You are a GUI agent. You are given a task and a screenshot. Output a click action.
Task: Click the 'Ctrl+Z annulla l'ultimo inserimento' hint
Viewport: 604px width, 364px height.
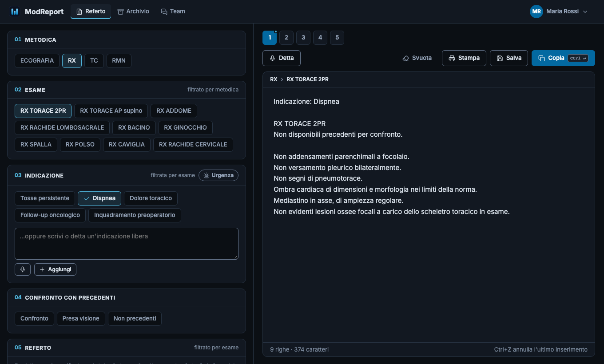coord(541,350)
